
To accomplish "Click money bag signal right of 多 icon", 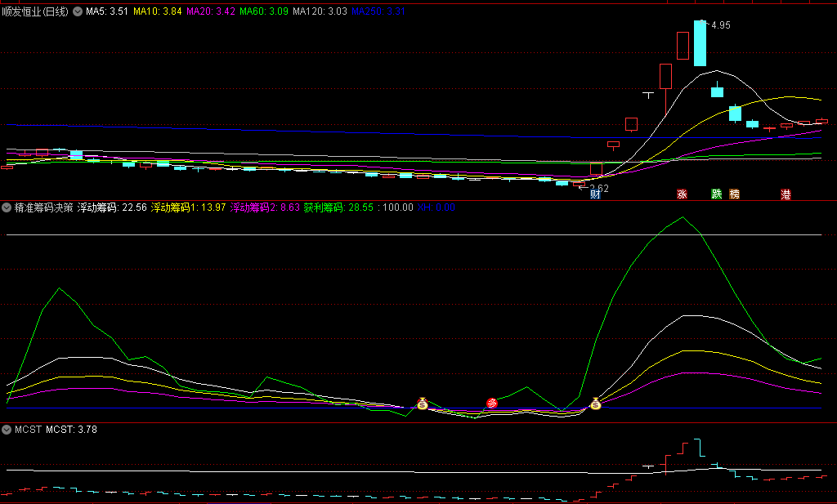I will 596,404.
